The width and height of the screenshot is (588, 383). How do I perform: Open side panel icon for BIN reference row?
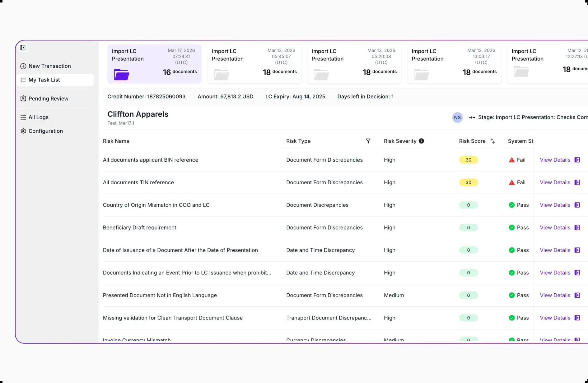click(577, 160)
